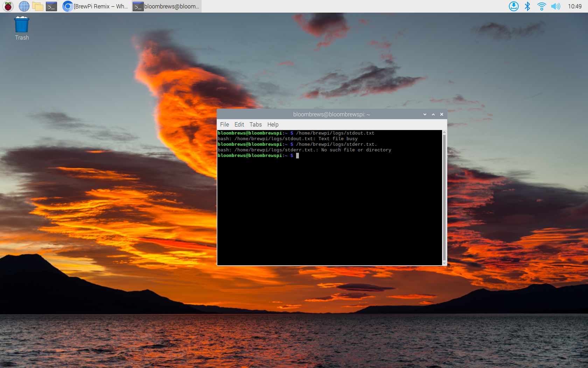Open the Edit menu in terminal
This screenshot has width=588, height=368.
[239, 124]
